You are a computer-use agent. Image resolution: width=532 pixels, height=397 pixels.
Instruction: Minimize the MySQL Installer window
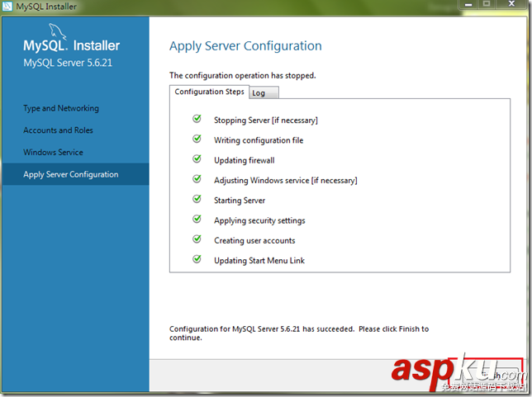[468, 4]
